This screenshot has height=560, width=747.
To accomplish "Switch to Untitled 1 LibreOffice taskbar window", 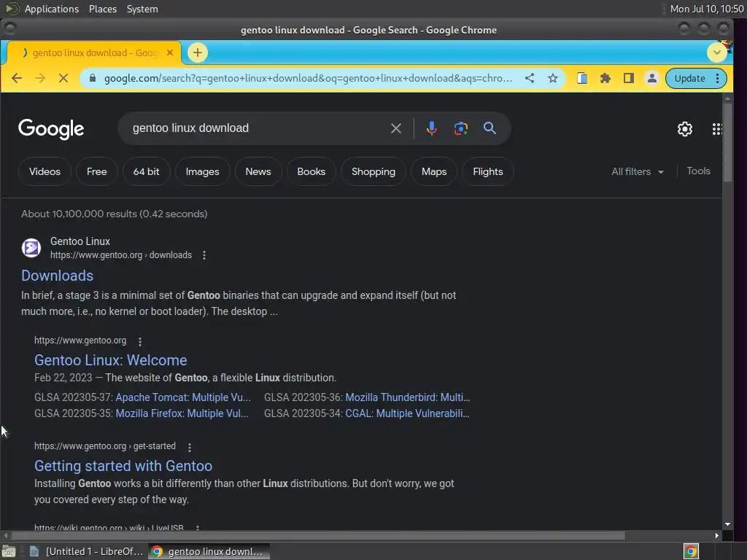I will pos(87,551).
